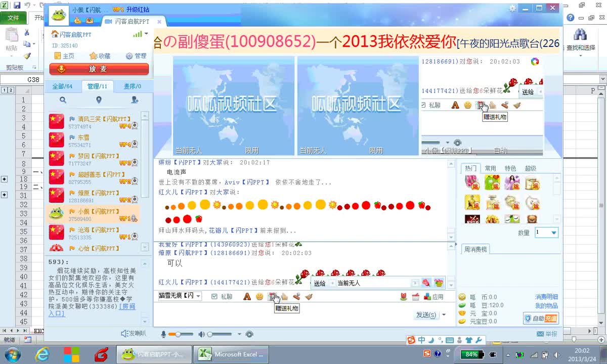The height and width of the screenshot is (364, 607).
Task: Select the 超级 gift tab
Action: click(x=530, y=168)
